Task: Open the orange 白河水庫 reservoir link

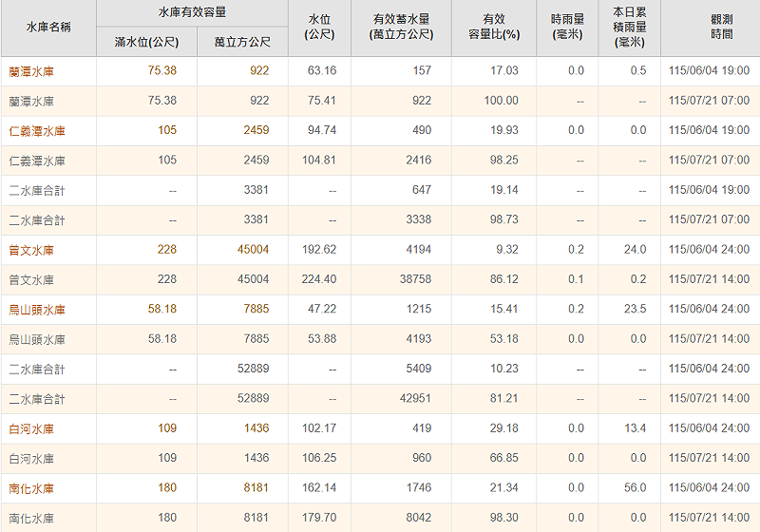Action: coord(31,429)
